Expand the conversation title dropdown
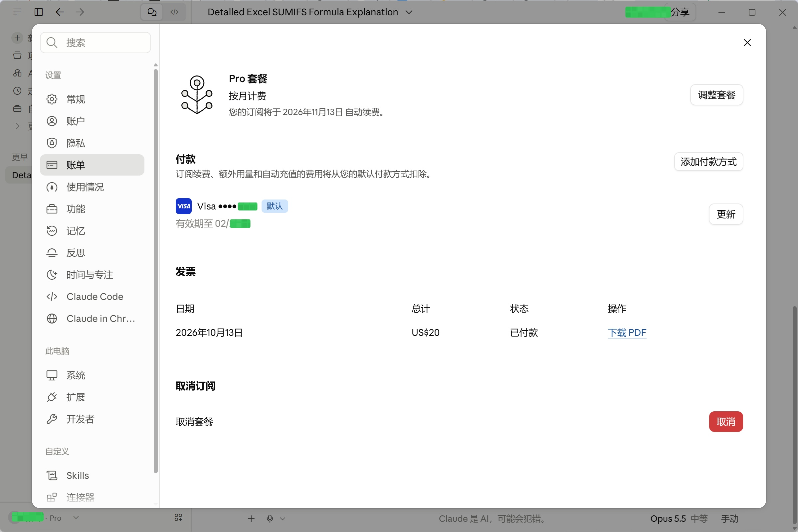 409,12
